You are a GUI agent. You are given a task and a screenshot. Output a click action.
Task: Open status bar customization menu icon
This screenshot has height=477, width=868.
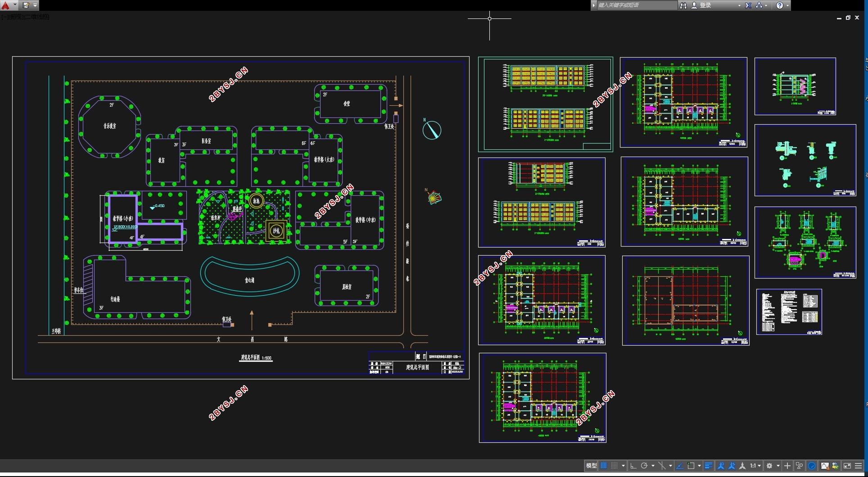858,466
